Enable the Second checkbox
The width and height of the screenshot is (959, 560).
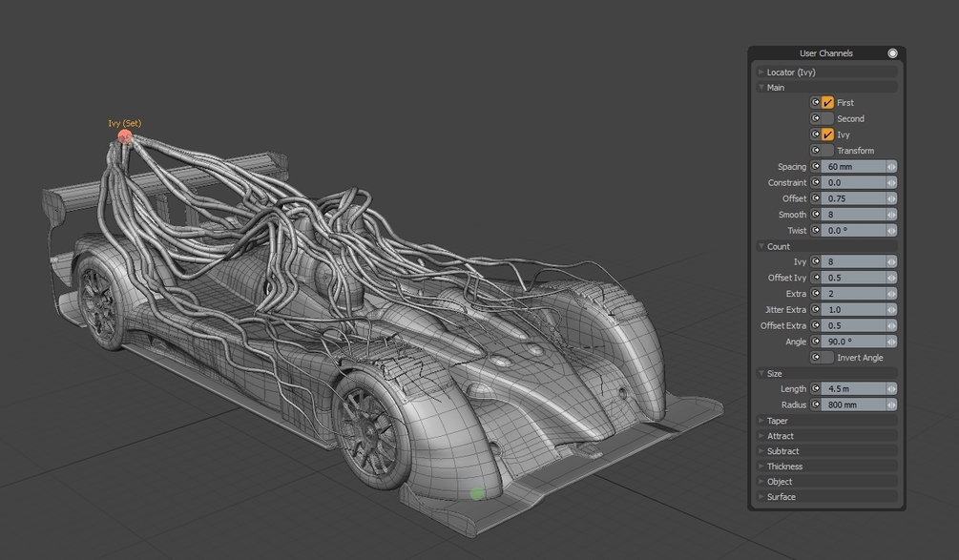click(x=827, y=118)
